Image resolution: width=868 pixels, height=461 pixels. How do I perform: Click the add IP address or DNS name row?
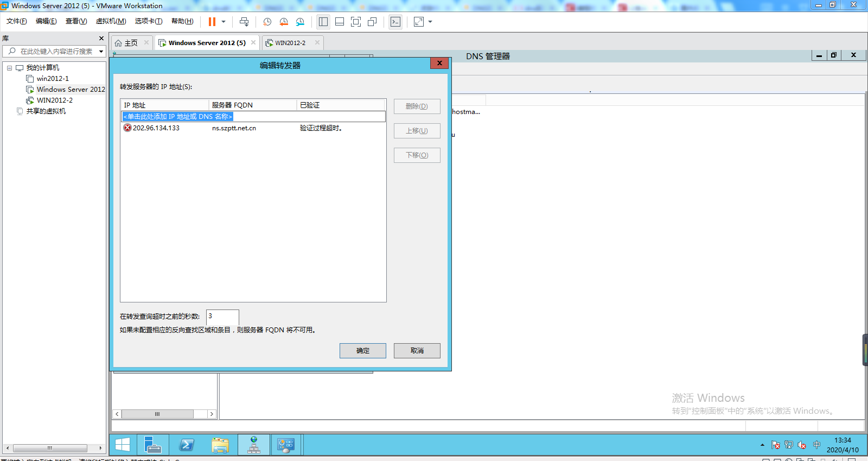[x=253, y=117]
